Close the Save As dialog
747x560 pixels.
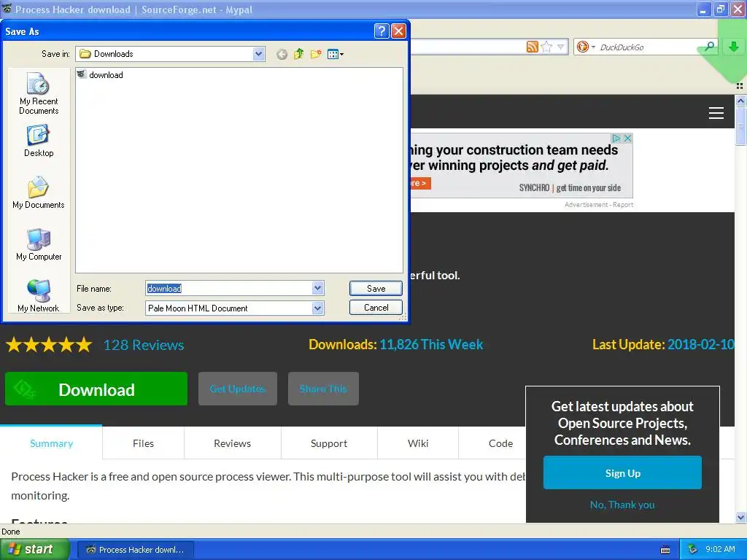[x=398, y=31]
